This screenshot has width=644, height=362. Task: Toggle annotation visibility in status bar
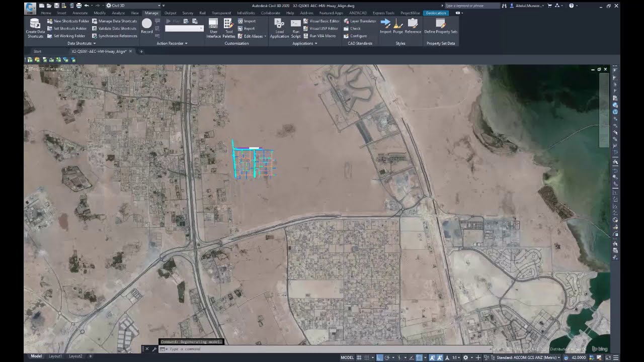click(432, 357)
